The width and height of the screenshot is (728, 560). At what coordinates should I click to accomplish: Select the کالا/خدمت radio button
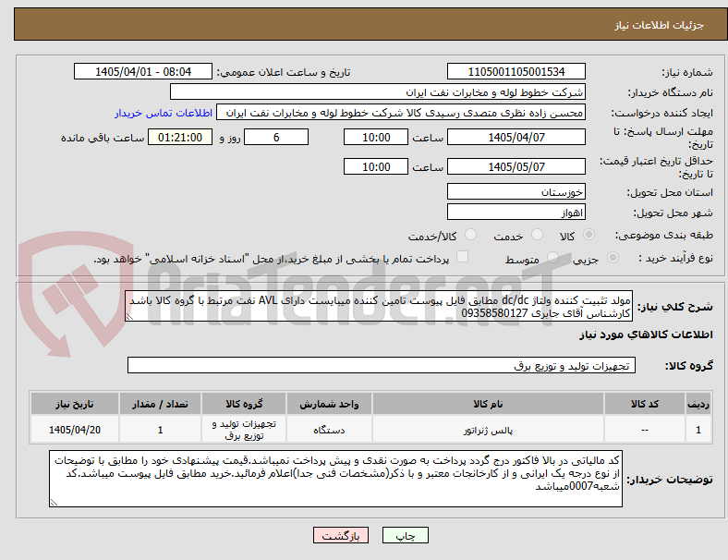[x=471, y=235]
